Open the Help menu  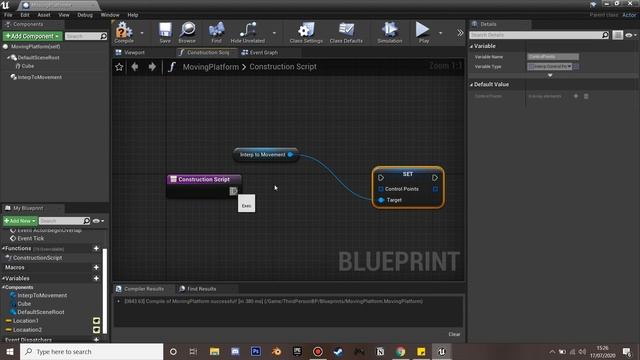(133, 15)
